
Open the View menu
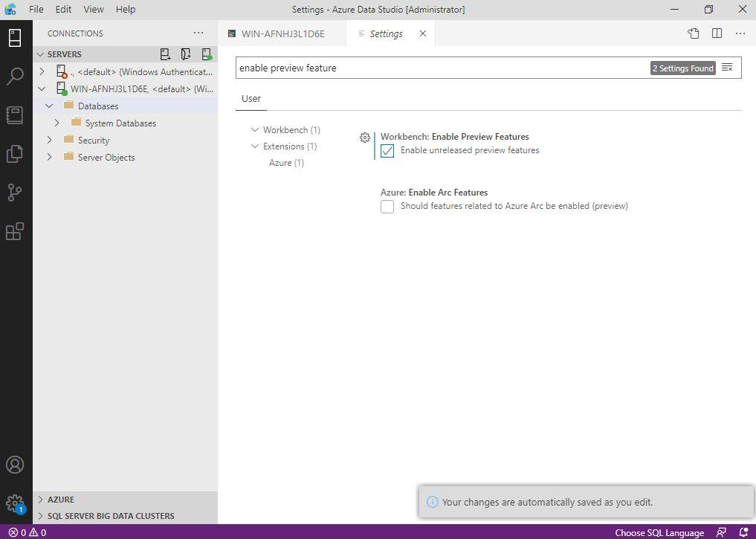[94, 9]
